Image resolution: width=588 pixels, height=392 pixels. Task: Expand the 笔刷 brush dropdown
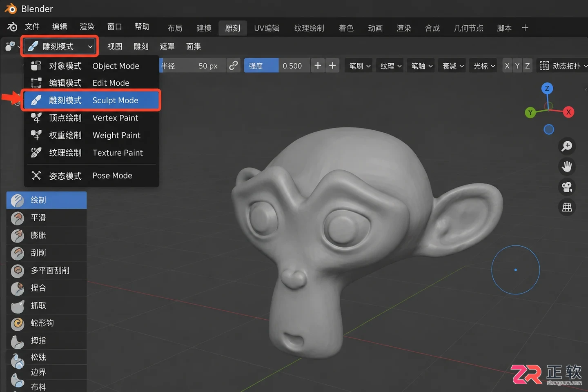tap(360, 66)
